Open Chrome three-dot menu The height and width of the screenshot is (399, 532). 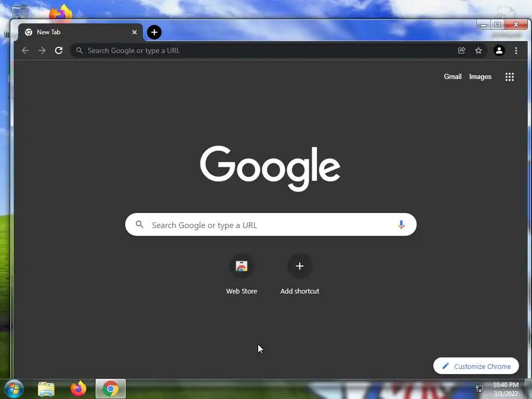point(516,50)
